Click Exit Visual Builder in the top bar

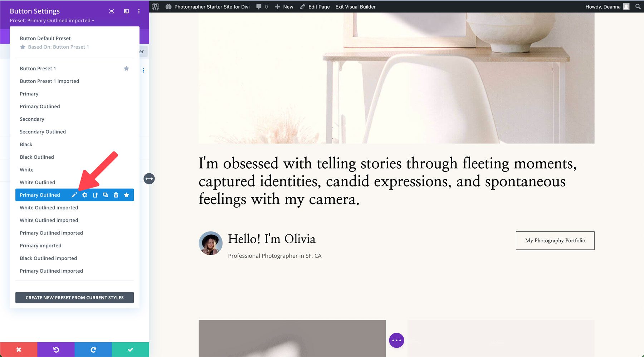[x=355, y=6]
